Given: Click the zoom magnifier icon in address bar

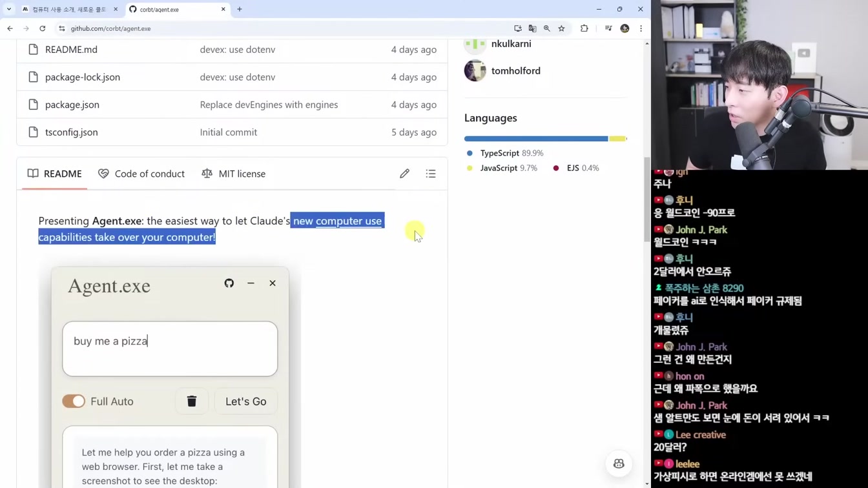Looking at the screenshot, I should [547, 28].
